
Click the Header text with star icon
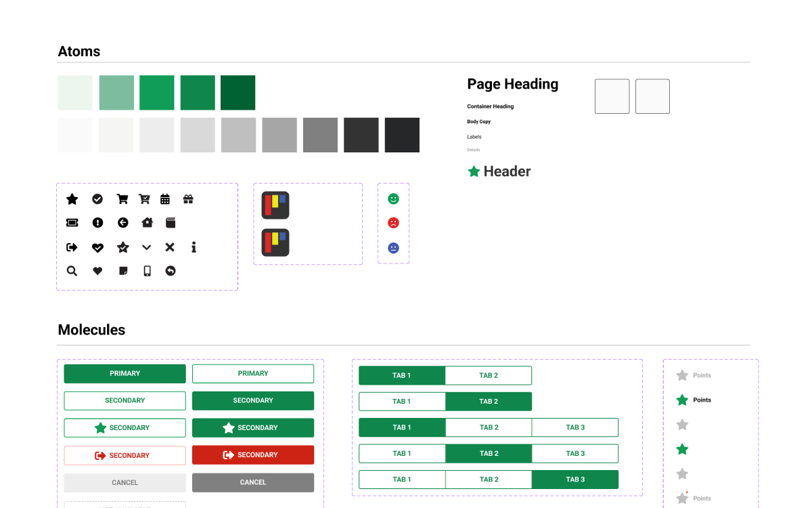(x=499, y=171)
